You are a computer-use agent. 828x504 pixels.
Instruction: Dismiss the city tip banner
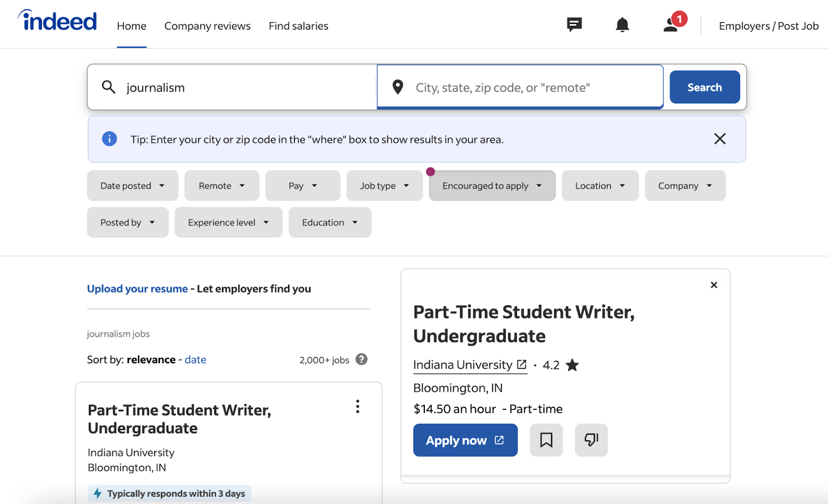719,139
